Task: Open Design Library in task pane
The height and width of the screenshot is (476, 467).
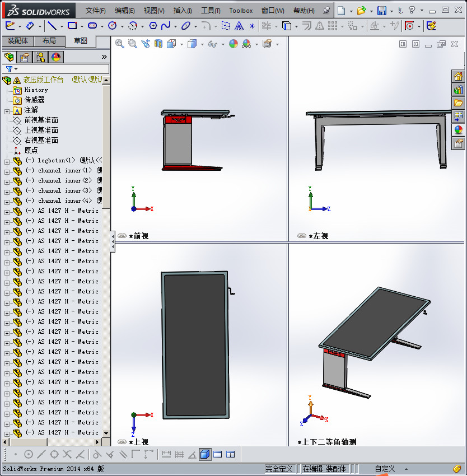Action: (x=458, y=90)
